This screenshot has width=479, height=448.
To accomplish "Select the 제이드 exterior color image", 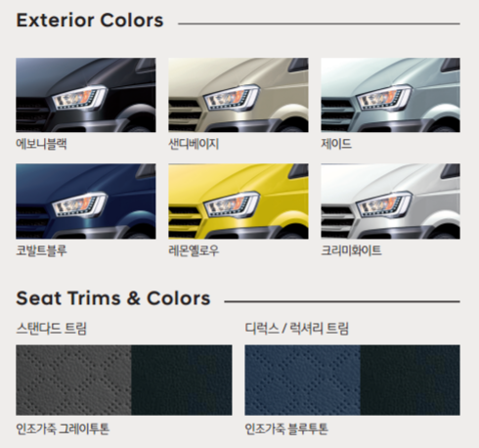I will pyautogui.click(x=390, y=95).
